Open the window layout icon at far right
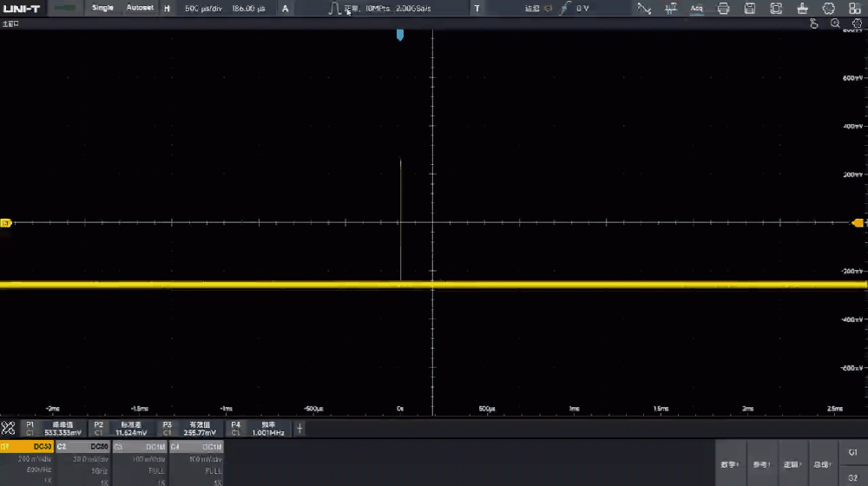The image size is (868, 486). click(x=854, y=8)
